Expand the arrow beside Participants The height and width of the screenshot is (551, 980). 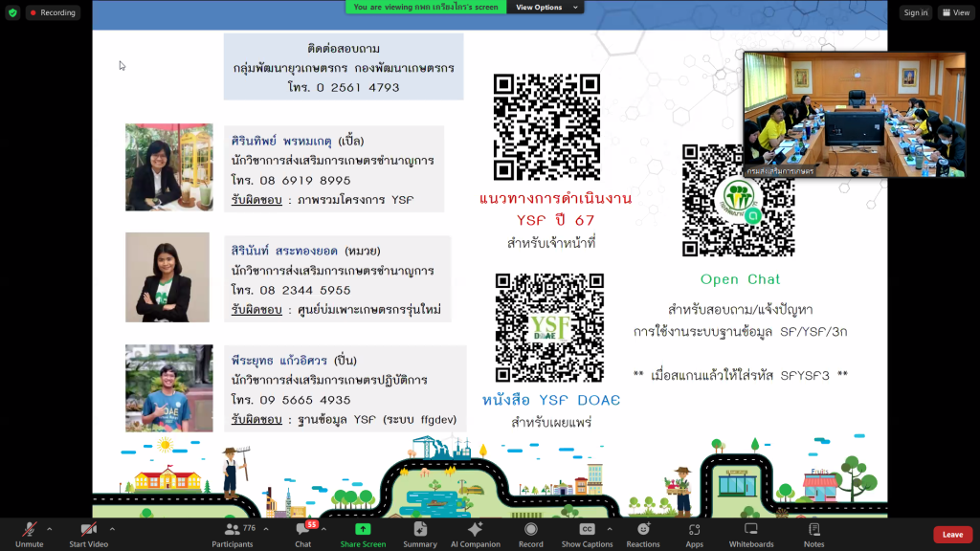coord(266,529)
